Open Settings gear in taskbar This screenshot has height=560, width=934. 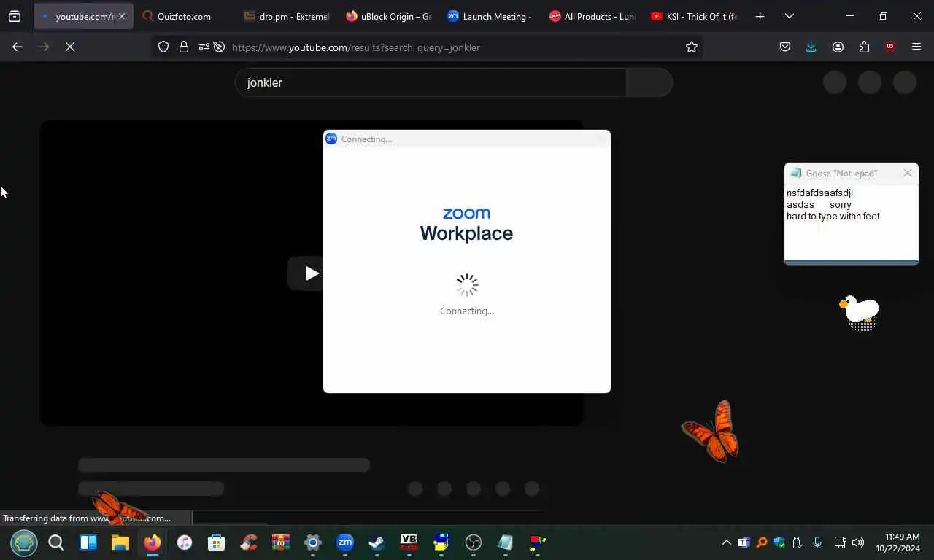tap(313, 542)
